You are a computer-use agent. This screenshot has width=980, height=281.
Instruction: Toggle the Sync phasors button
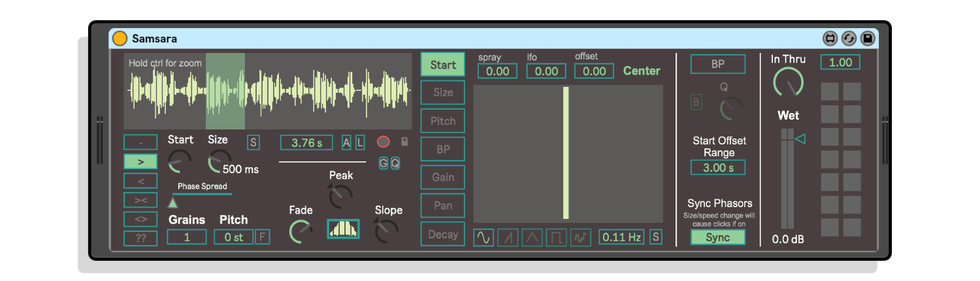click(717, 237)
